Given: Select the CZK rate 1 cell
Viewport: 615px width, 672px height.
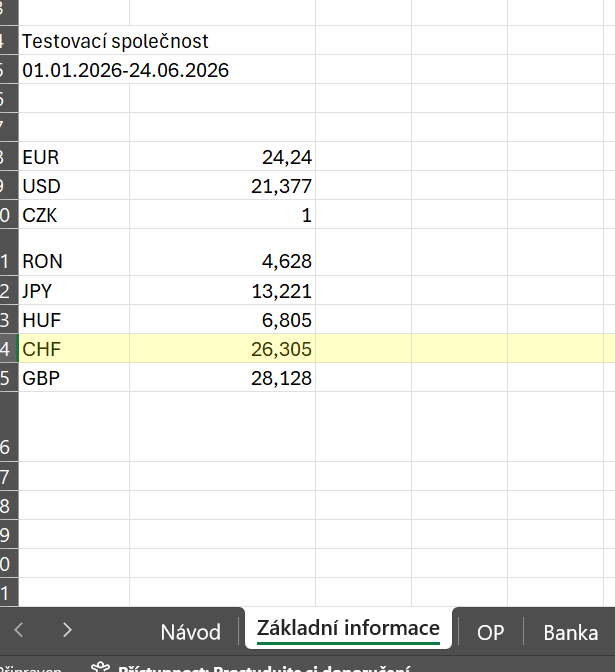Looking at the screenshot, I should click(x=222, y=214).
